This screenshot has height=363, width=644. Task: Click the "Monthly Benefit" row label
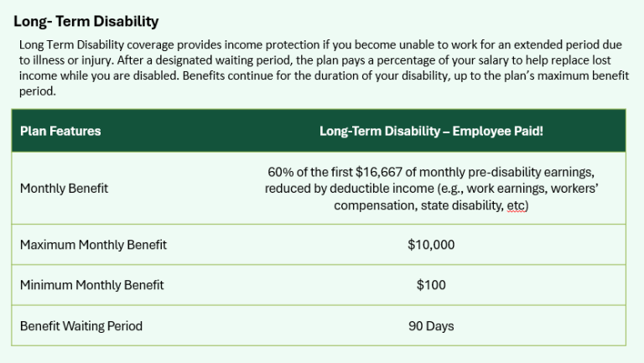point(64,188)
